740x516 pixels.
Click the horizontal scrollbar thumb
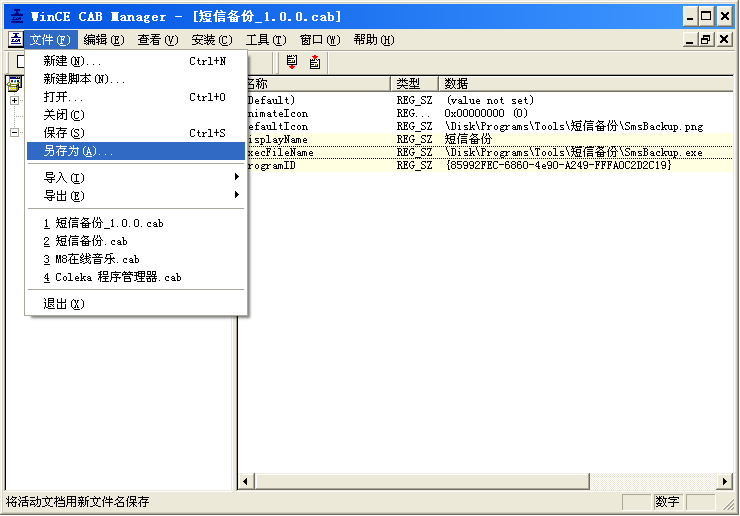click(x=422, y=482)
